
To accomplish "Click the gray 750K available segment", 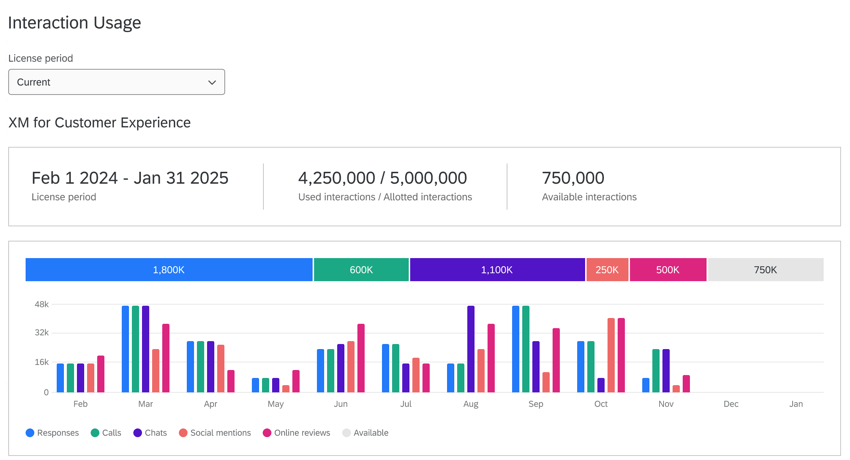I will click(765, 270).
